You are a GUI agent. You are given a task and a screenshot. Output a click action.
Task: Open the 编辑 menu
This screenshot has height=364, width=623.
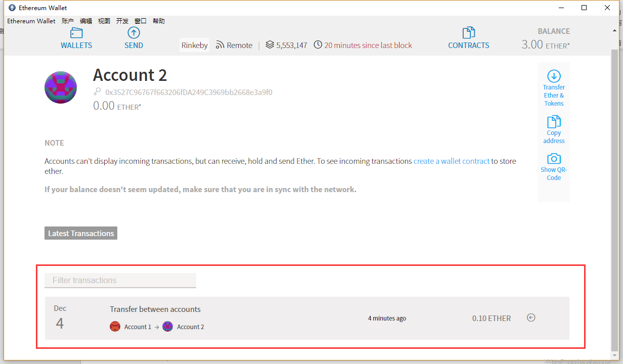pyautogui.click(x=86, y=21)
